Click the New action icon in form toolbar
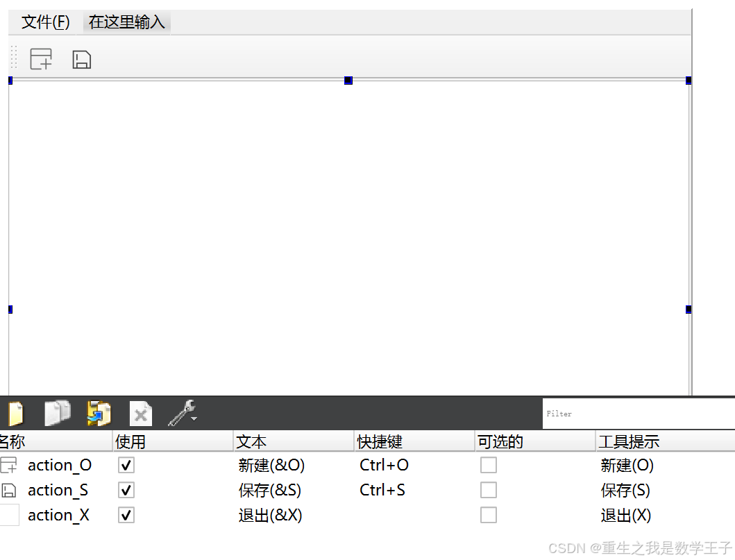The height and width of the screenshot is (560, 735). 41,59
